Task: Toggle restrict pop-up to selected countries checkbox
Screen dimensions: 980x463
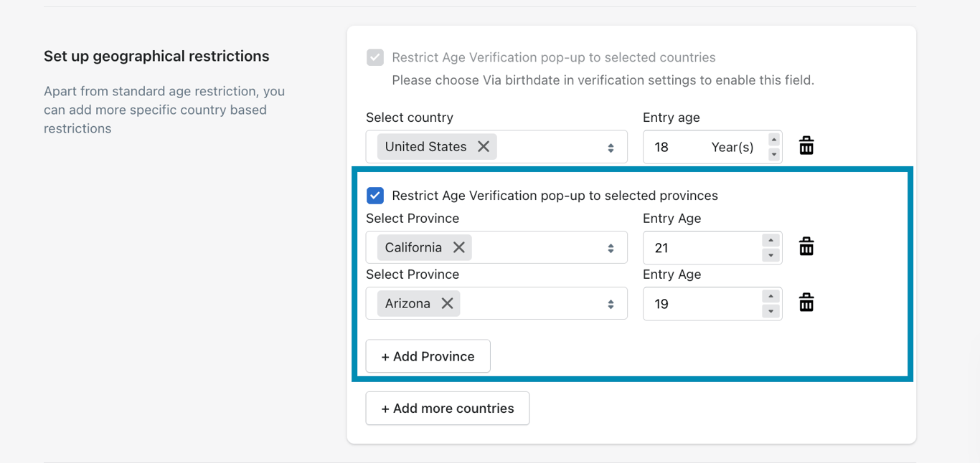Action: (x=374, y=57)
